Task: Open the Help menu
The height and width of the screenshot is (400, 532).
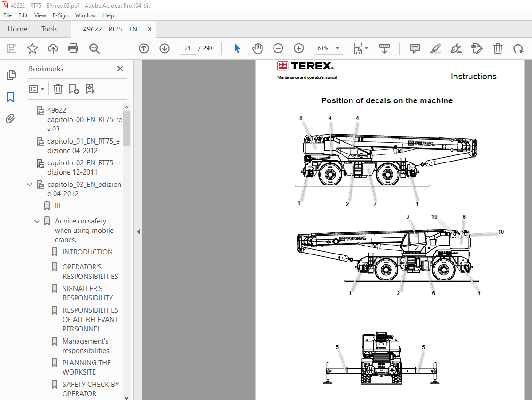Action: (108, 15)
